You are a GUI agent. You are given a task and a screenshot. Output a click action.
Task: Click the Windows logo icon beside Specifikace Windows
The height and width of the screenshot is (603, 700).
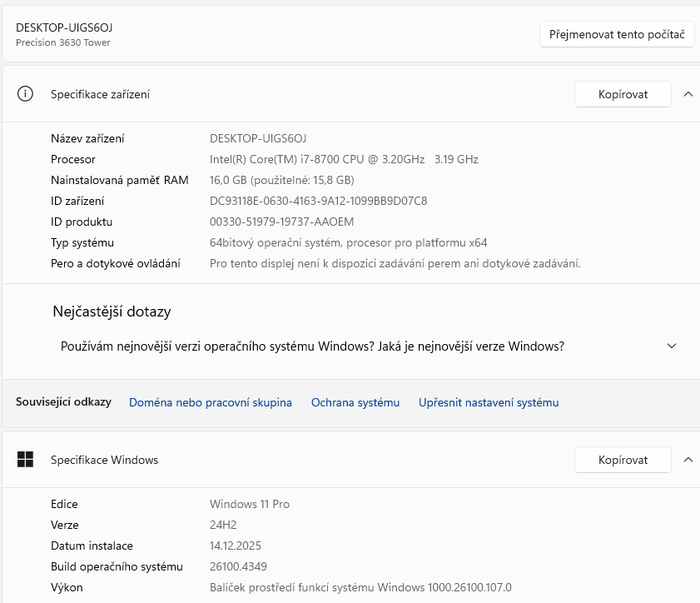pyautogui.click(x=25, y=460)
